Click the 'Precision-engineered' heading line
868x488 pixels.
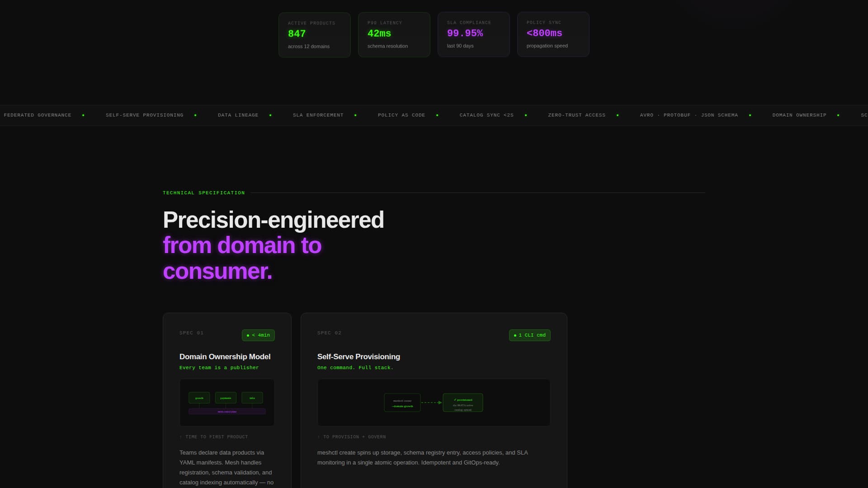274,220
